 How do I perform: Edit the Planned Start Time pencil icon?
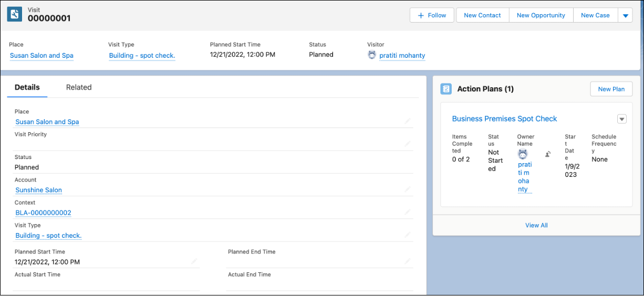coord(194,261)
